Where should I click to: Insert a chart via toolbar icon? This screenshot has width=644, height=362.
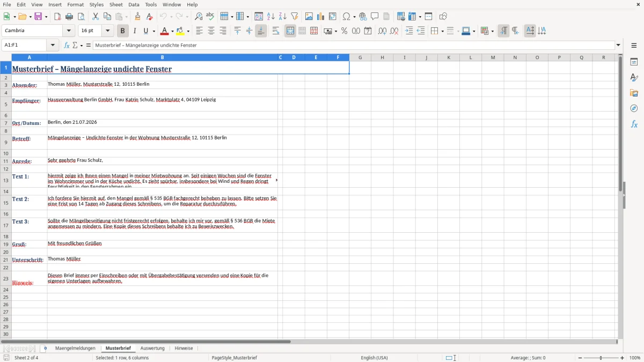pyautogui.click(x=320, y=17)
